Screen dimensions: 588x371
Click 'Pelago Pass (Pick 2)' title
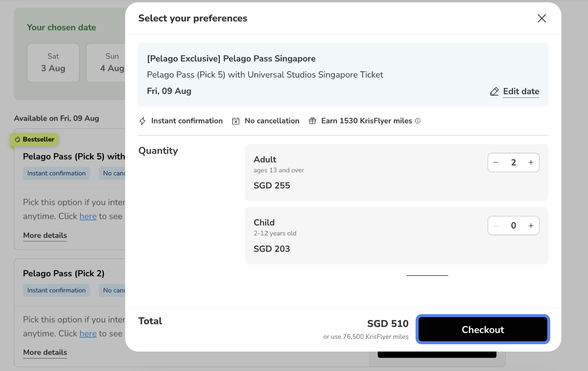coord(64,274)
